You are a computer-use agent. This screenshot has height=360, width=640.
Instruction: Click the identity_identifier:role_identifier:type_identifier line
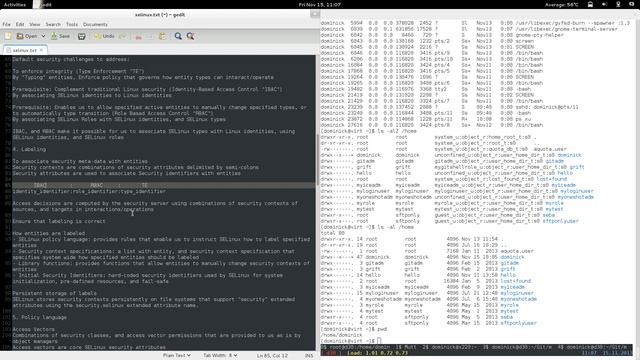89,191
